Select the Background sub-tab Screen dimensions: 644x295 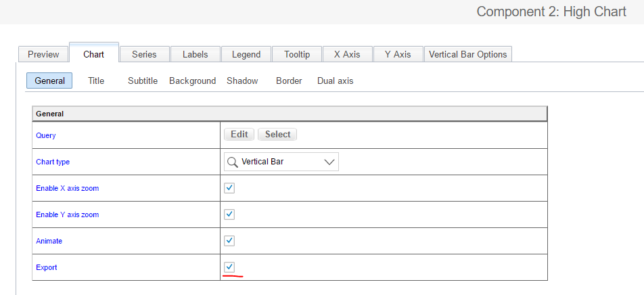click(193, 81)
